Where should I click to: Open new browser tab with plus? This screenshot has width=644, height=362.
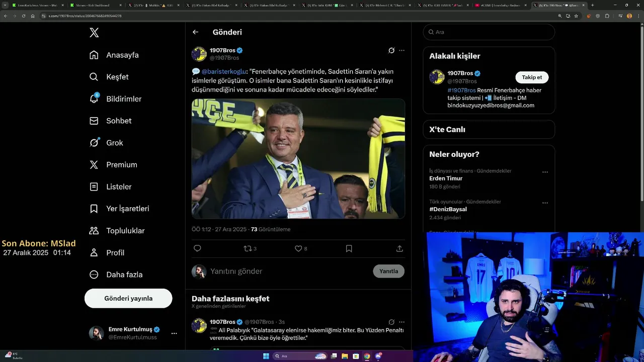tap(592, 5)
